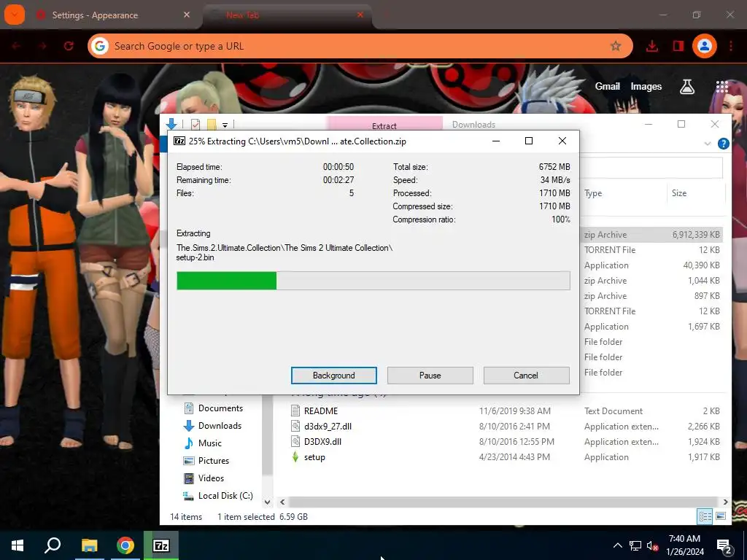
Task: Select D3DX9.dll file
Action: [322, 441]
